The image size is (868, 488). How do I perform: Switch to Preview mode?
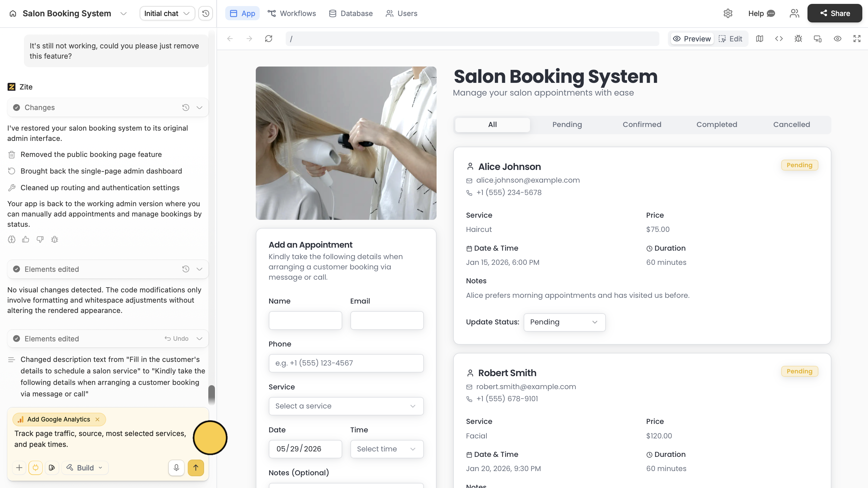[692, 39]
